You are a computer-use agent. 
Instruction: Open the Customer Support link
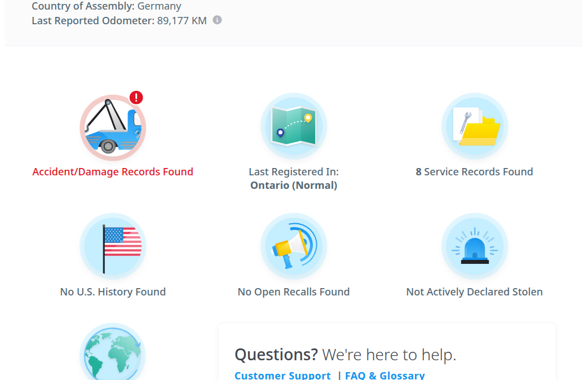coord(282,375)
